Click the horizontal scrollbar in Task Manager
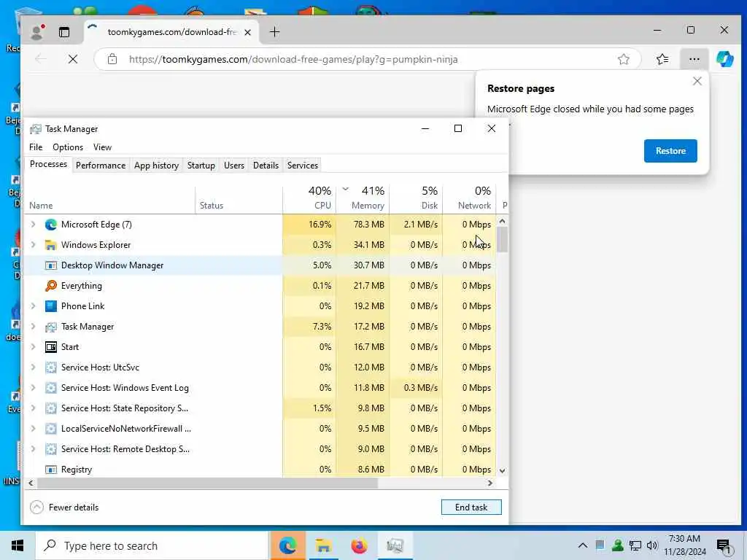The image size is (747, 560). tap(207, 483)
